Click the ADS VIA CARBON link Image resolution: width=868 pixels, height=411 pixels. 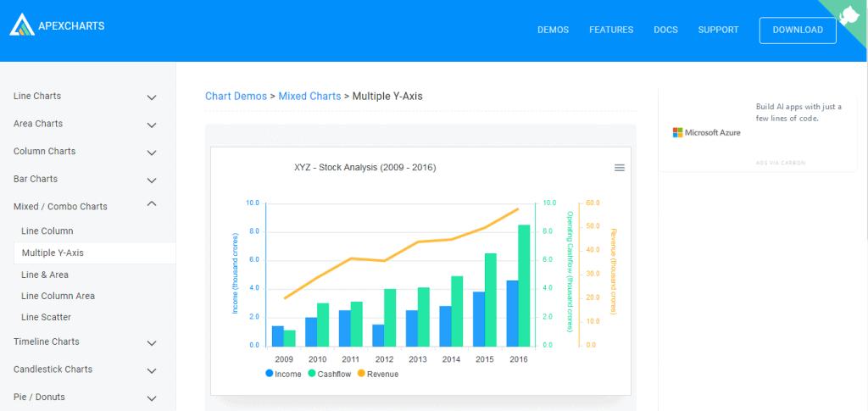781,164
